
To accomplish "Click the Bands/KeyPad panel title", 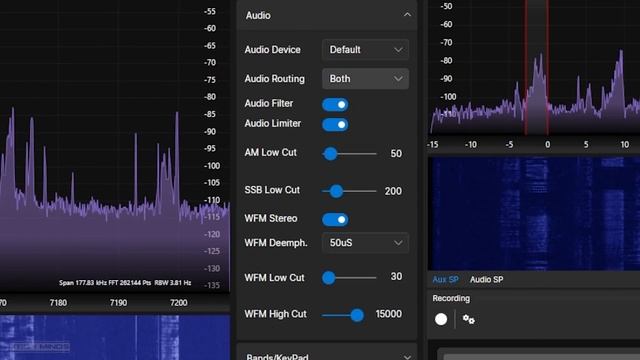I will pos(277,357).
